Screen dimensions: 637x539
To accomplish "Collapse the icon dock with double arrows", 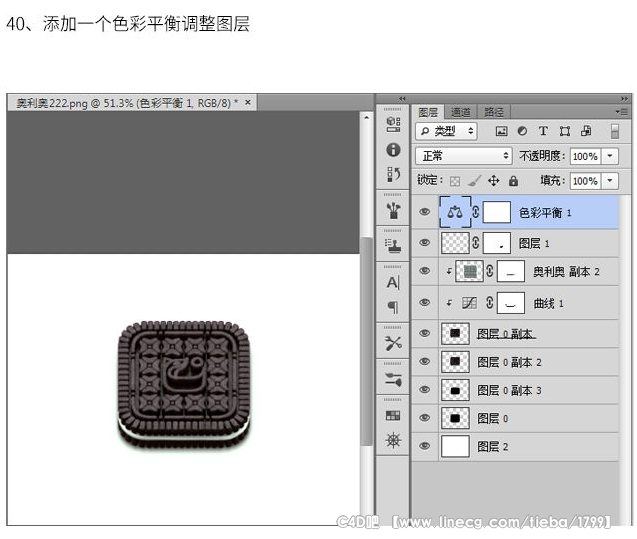I will pyautogui.click(x=402, y=99).
